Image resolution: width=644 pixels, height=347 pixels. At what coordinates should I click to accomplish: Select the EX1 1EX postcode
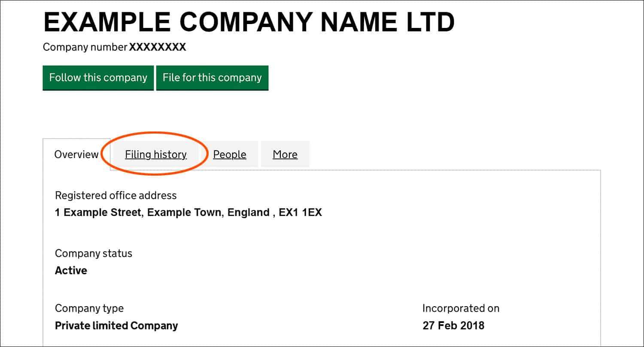(300, 212)
